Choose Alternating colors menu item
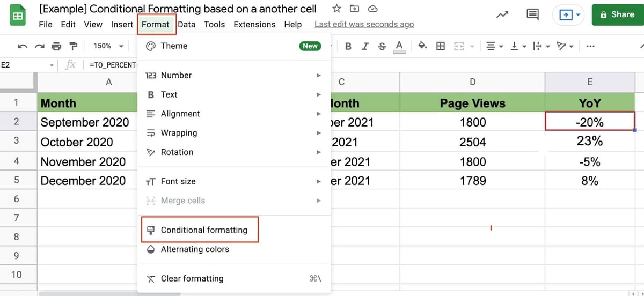644x296 pixels. click(195, 249)
